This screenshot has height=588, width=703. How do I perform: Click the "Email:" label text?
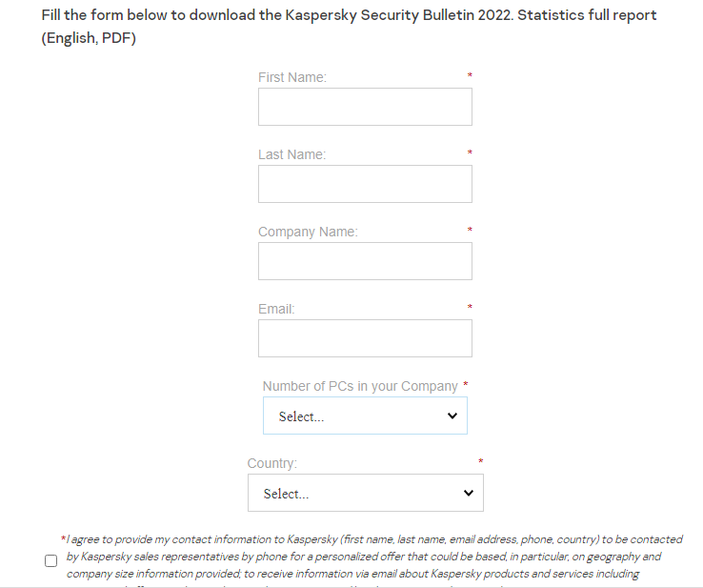(276, 309)
